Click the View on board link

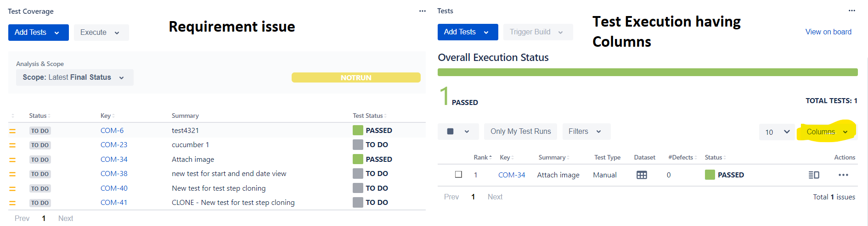pyautogui.click(x=828, y=32)
